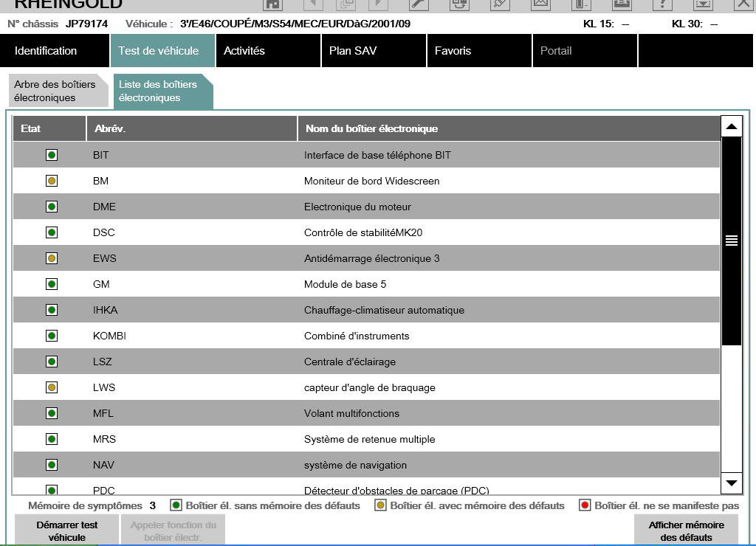The image size is (756, 546).
Task: Click the green status icon for DSC
Action: 52,232
